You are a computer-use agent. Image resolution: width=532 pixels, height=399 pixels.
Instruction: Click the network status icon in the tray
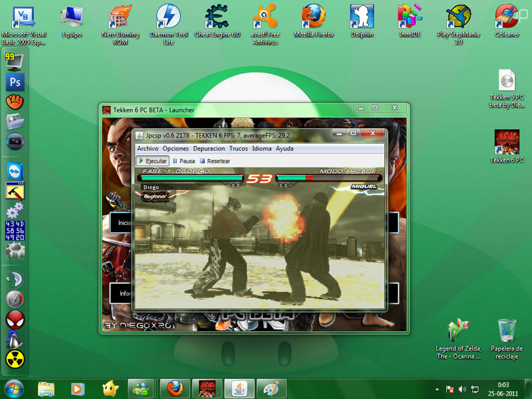pos(475,389)
